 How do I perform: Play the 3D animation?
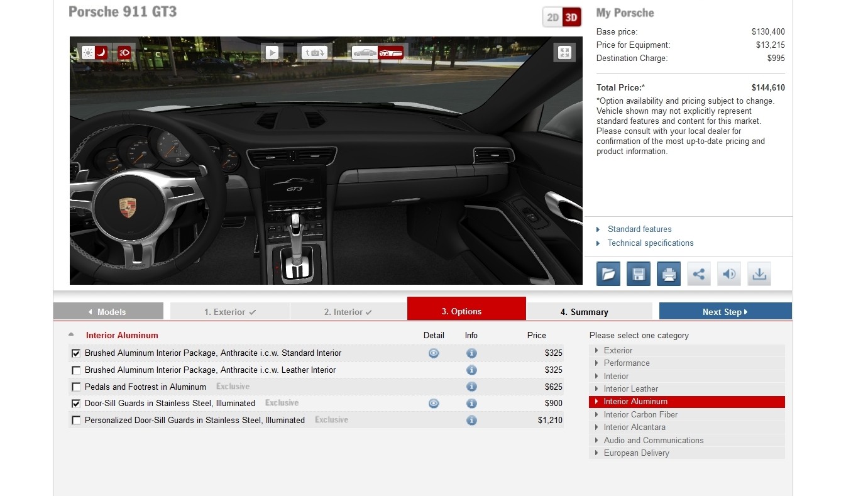(x=272, y=53)
